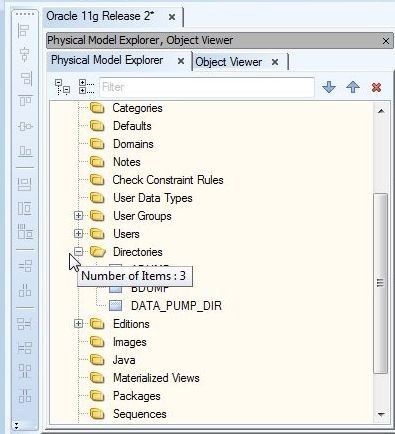Click the Collapse All tree icon
Screen dimensions: 395x434
pos(62,87)
